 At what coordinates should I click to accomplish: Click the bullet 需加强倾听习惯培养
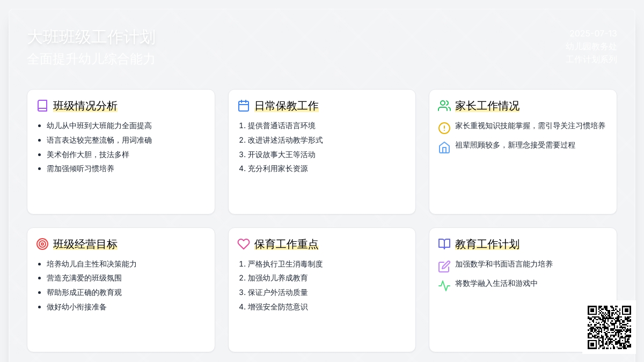(80, 168)
